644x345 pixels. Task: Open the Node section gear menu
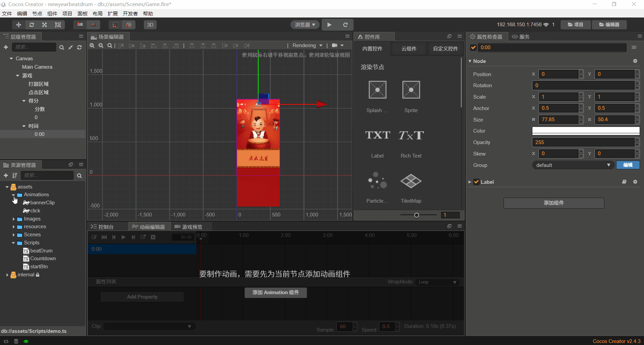pos(635,61)
